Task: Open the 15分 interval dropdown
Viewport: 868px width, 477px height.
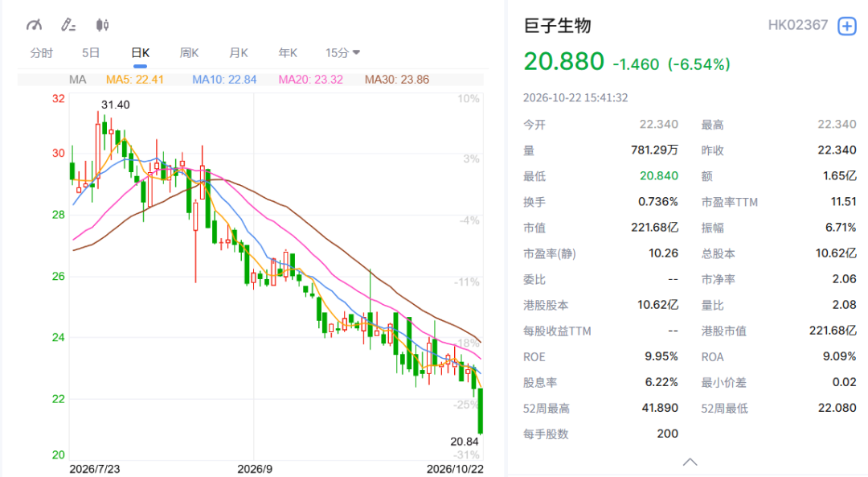Action: pos(342,52)
